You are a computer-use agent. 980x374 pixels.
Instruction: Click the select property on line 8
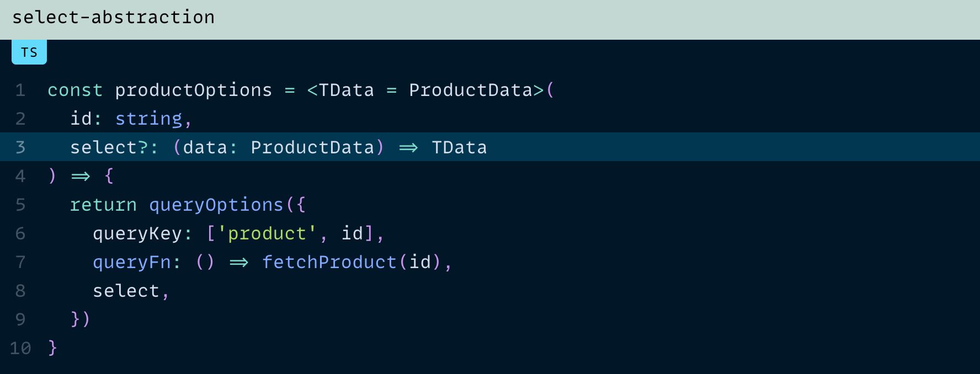pyautogui.click(x=126, y=291)
